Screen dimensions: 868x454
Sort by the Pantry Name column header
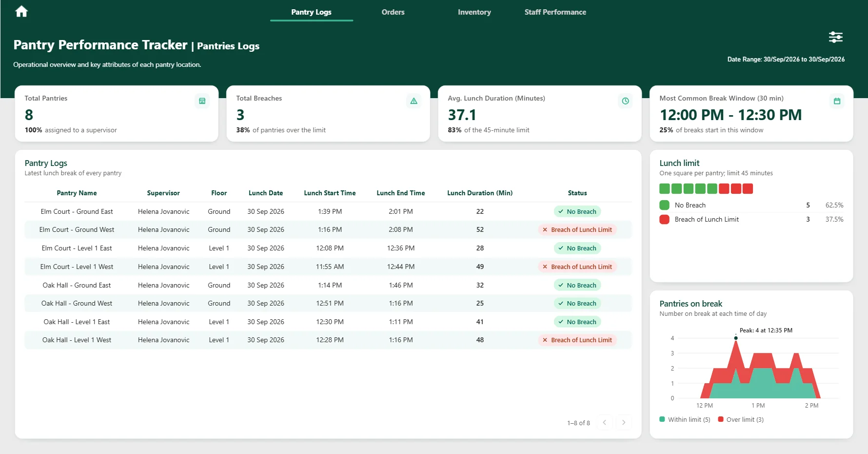pos(77,193)
